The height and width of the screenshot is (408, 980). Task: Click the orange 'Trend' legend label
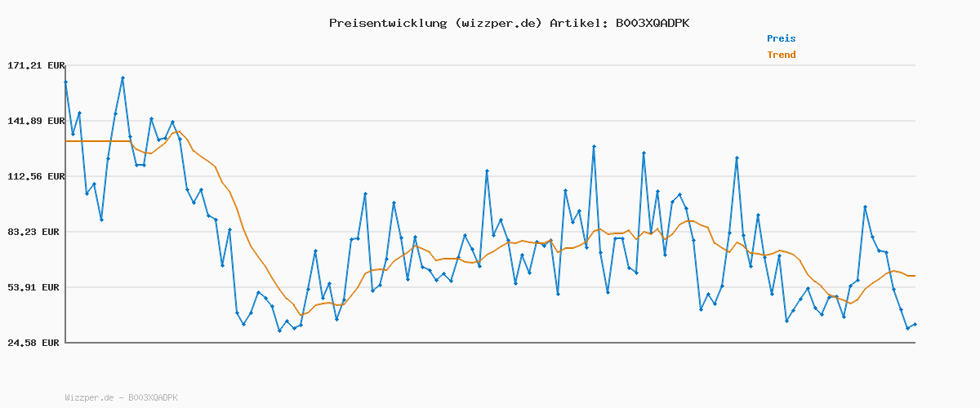point(781,55)
